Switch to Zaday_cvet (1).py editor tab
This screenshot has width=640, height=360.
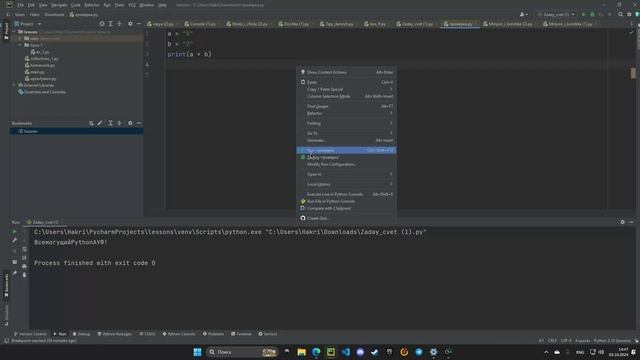[417, 24]
